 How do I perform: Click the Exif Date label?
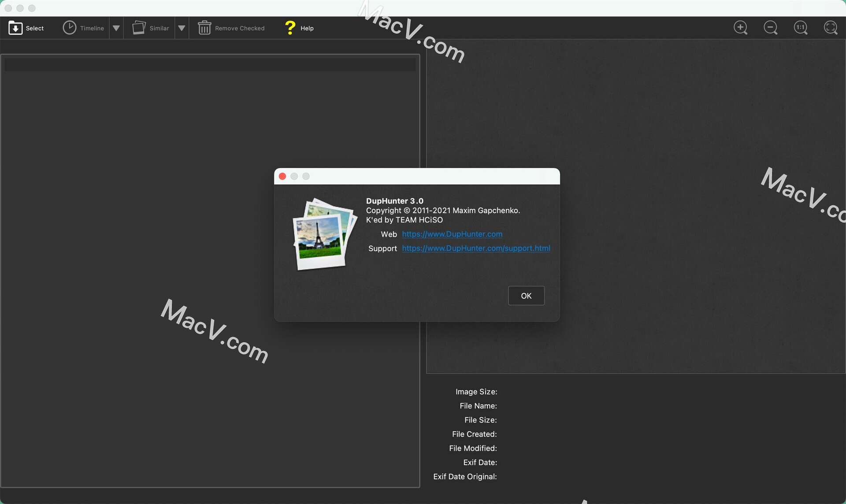pos(480,462)
